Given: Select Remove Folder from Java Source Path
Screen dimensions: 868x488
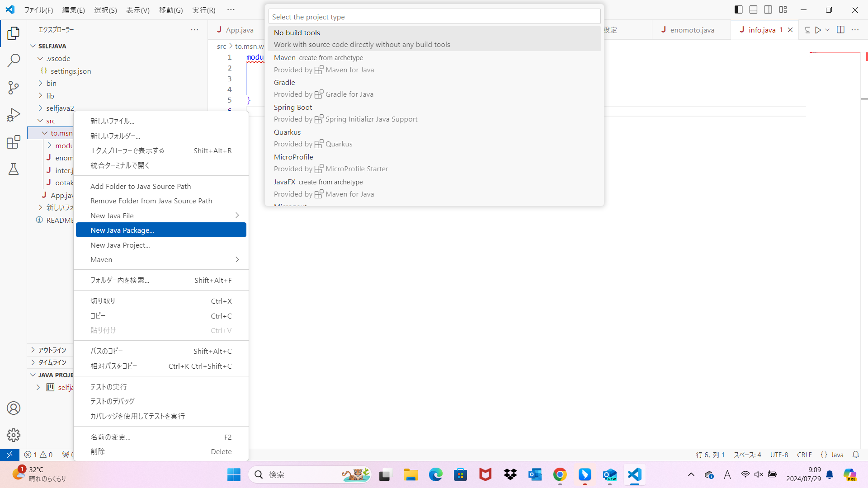Looking at the screenshot, I should coord(161,201).
